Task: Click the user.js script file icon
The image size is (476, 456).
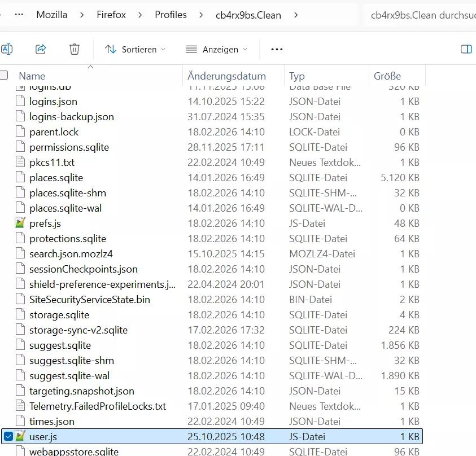Action: [20, 436]
